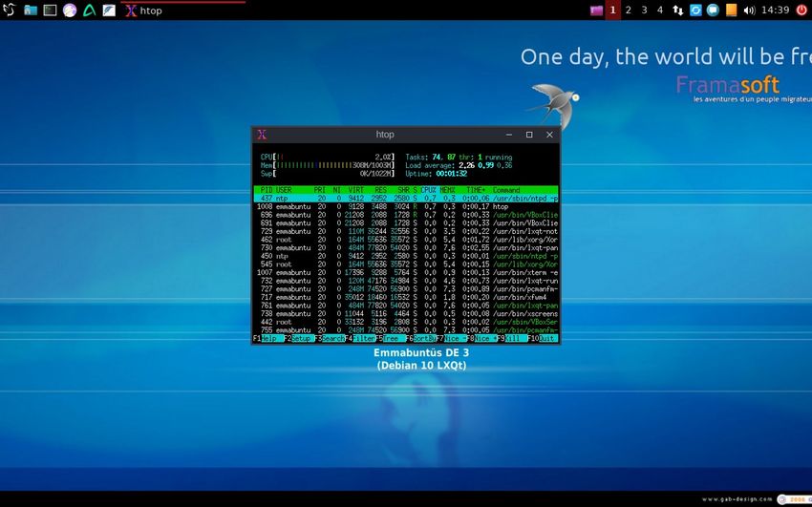Click the purple folder icon in the panel
Image resolution: width=812 pixels, height=507 pixels.
(x=596, y=10)
